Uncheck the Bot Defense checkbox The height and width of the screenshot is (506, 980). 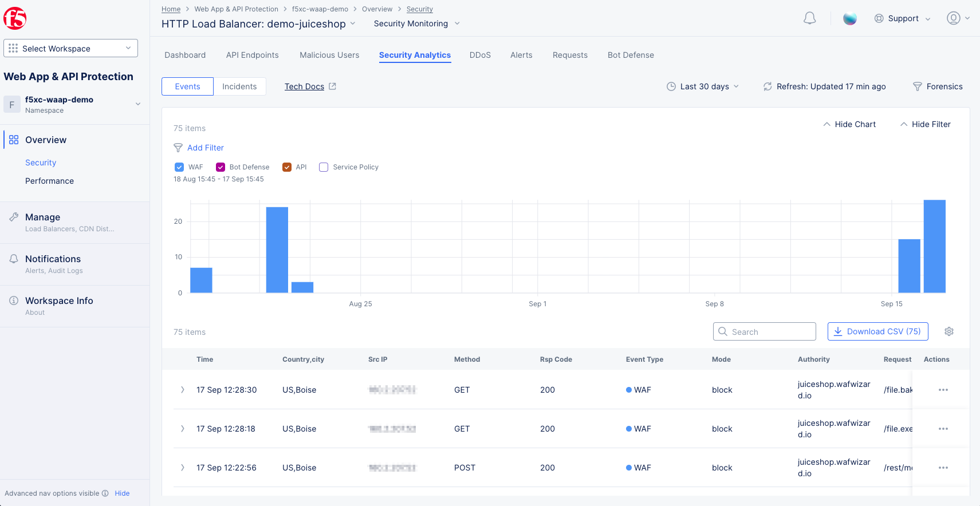pyautogui.click(x=221, y=167)
